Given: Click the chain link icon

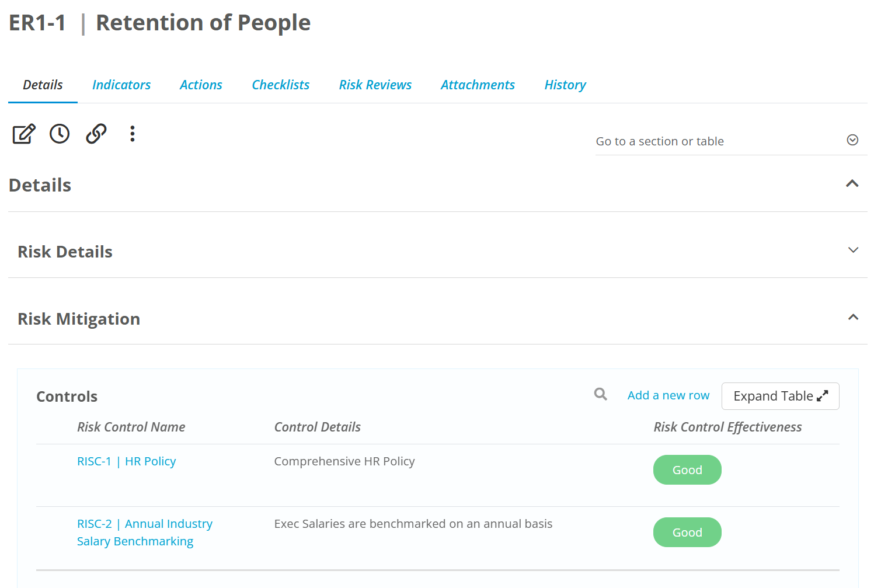Looking at the screenshot, I should click(x=96, y=134).
